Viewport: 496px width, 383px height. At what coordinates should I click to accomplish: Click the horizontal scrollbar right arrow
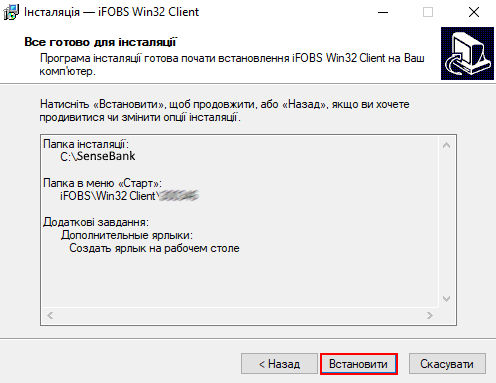(x=430, y=315)
